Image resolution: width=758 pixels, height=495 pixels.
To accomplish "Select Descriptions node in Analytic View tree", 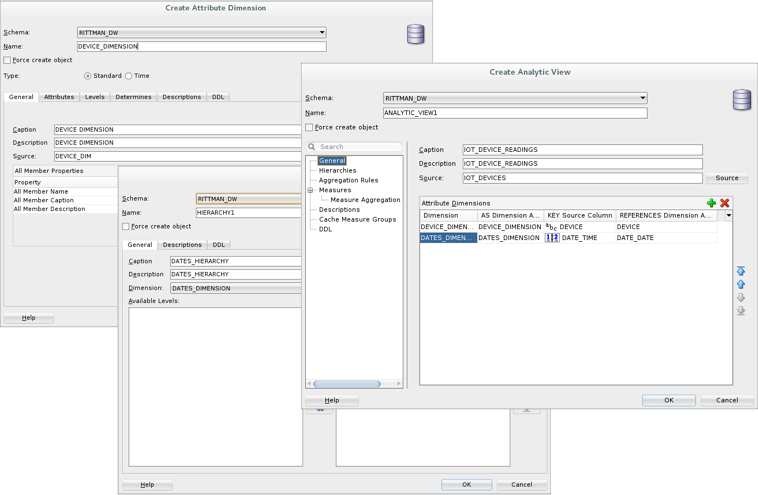I will coord(339,210).
